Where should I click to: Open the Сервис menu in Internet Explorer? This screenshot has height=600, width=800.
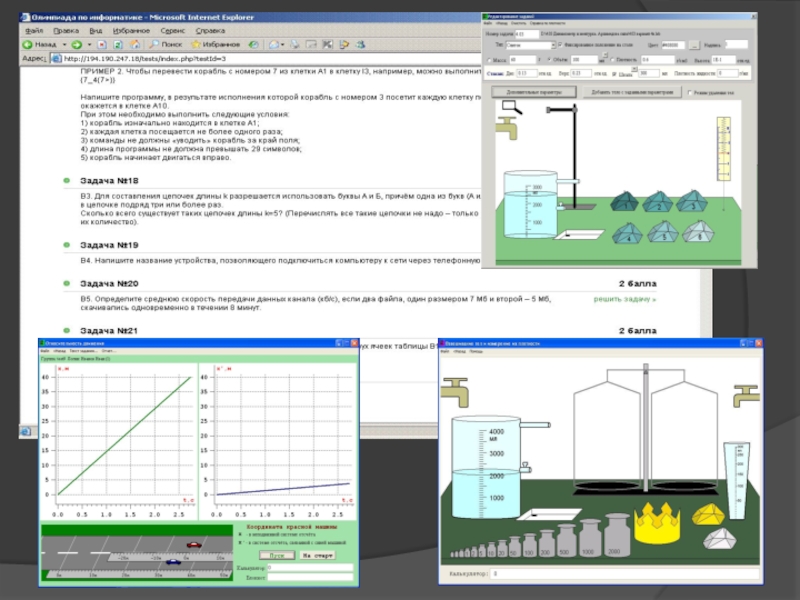tap(172, 30)
